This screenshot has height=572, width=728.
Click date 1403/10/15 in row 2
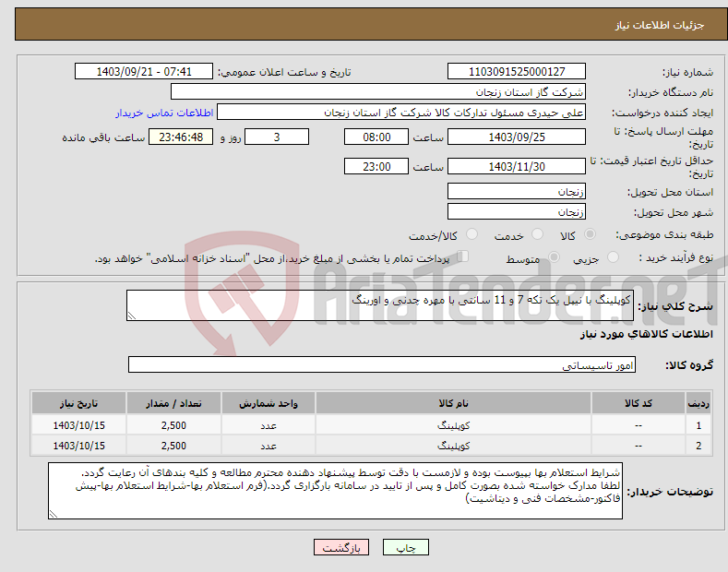79,446
